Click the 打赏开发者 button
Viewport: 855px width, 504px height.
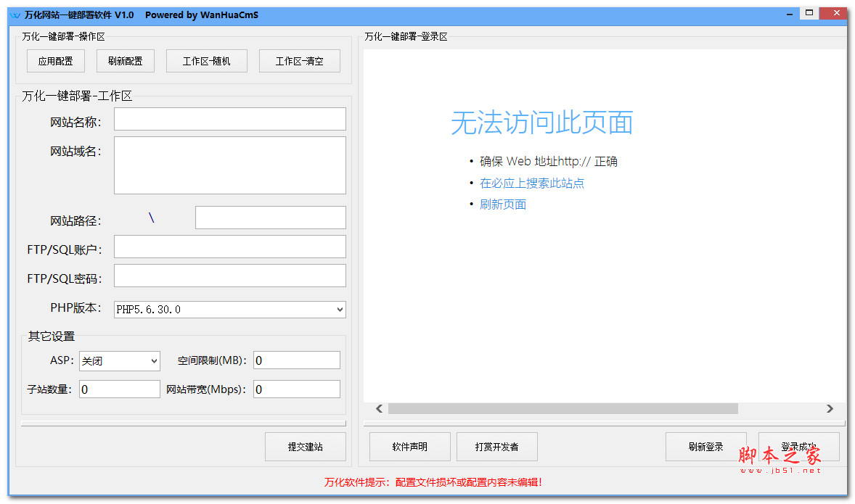[x=496, y=447]
